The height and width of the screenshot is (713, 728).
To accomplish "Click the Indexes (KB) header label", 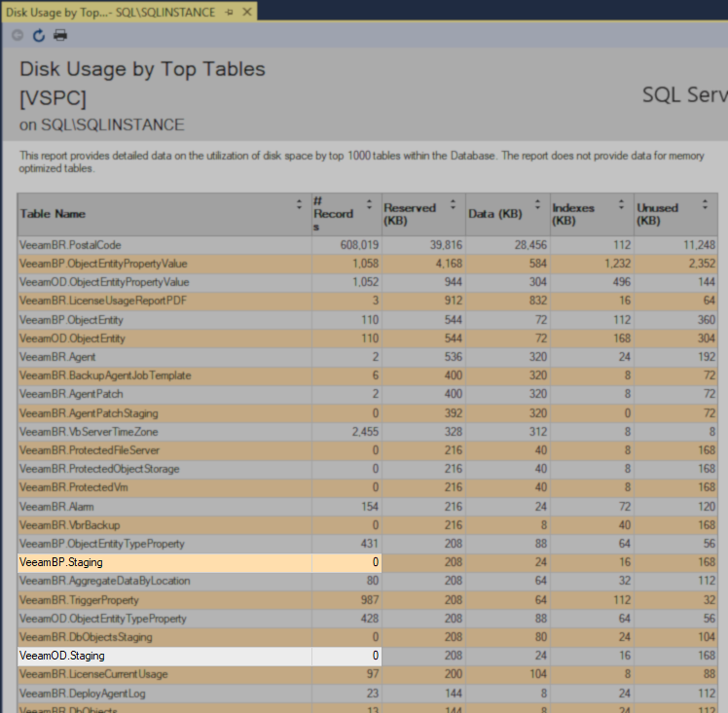I will coord(573,214).
